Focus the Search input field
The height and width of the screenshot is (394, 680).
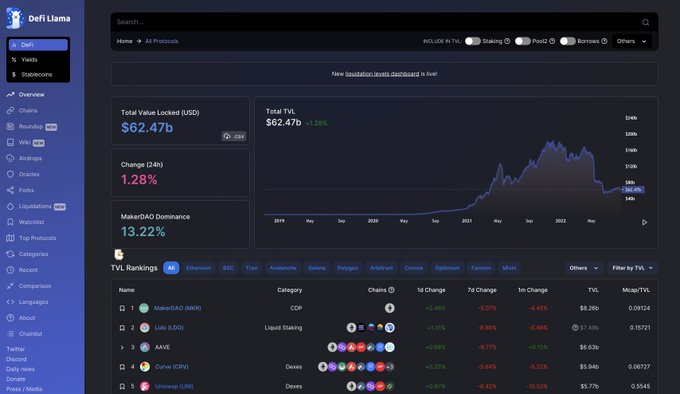click(x=377, y=22)
